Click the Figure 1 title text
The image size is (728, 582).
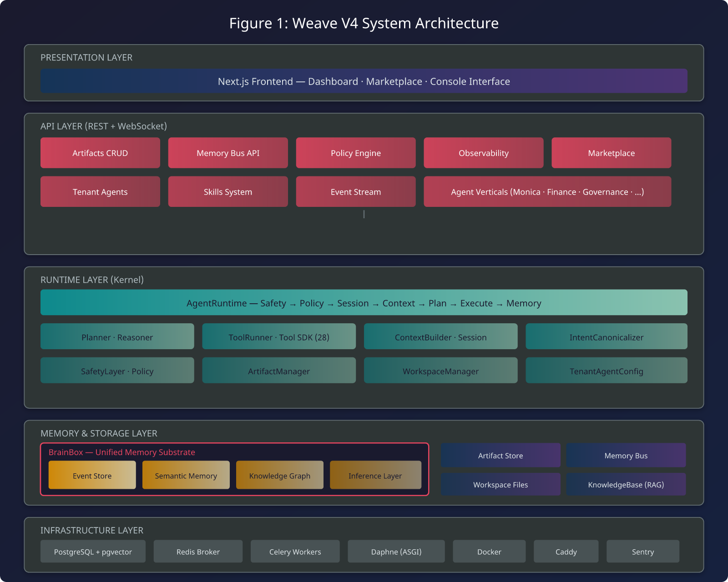point(364,23)
